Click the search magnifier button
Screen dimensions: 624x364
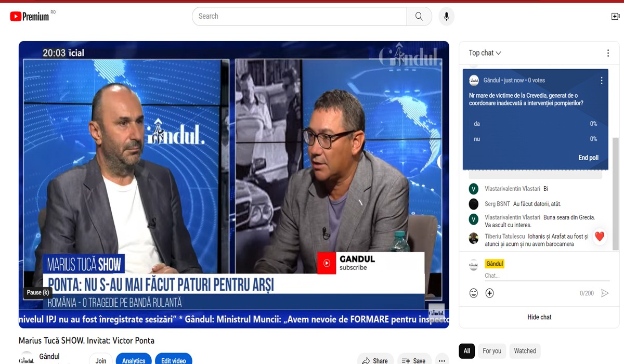tap(419, 16)
